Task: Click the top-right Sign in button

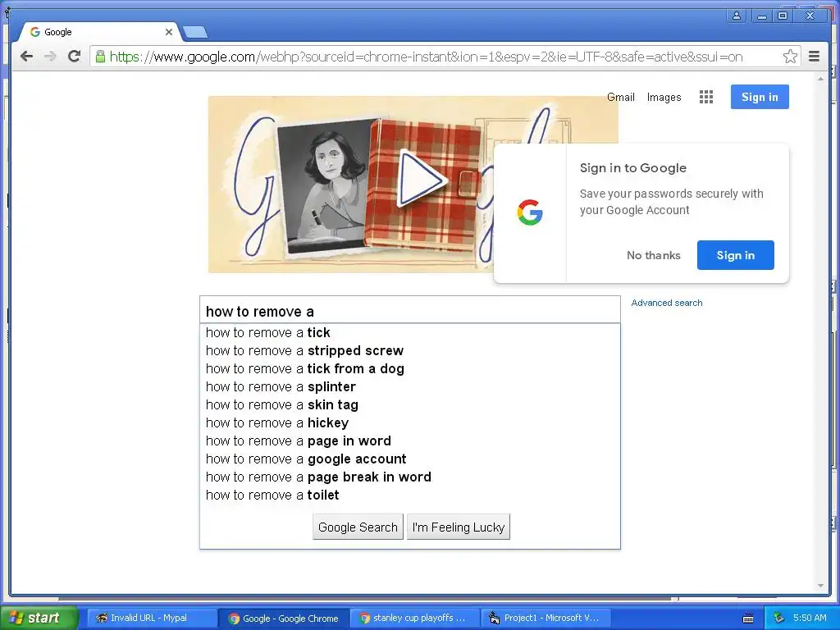Action: point(760,97)
